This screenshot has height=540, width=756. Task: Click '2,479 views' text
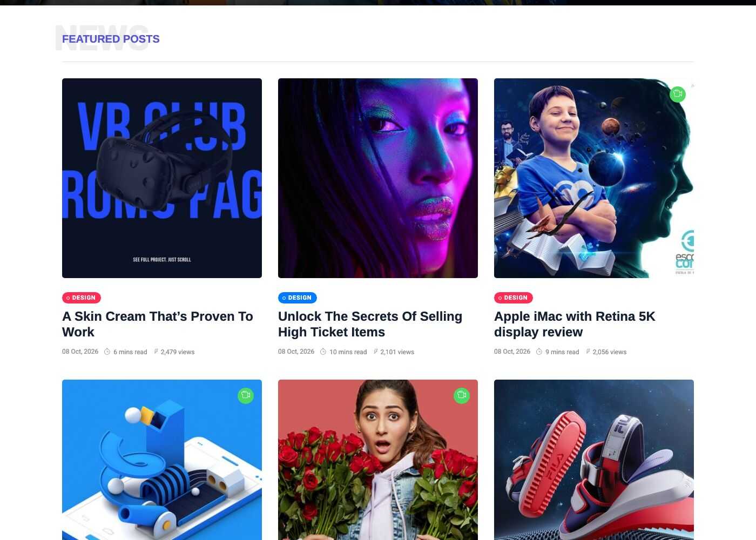coord(178,352)
